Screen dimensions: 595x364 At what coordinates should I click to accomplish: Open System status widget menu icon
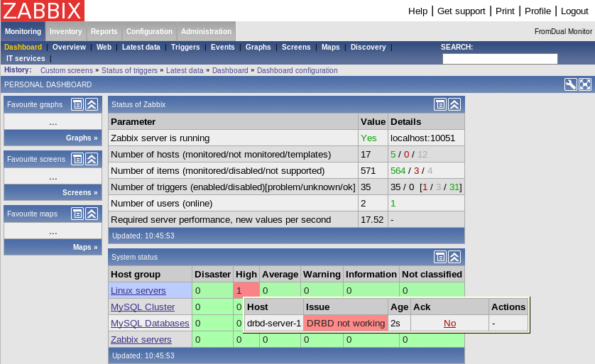[x=440, y=257]
